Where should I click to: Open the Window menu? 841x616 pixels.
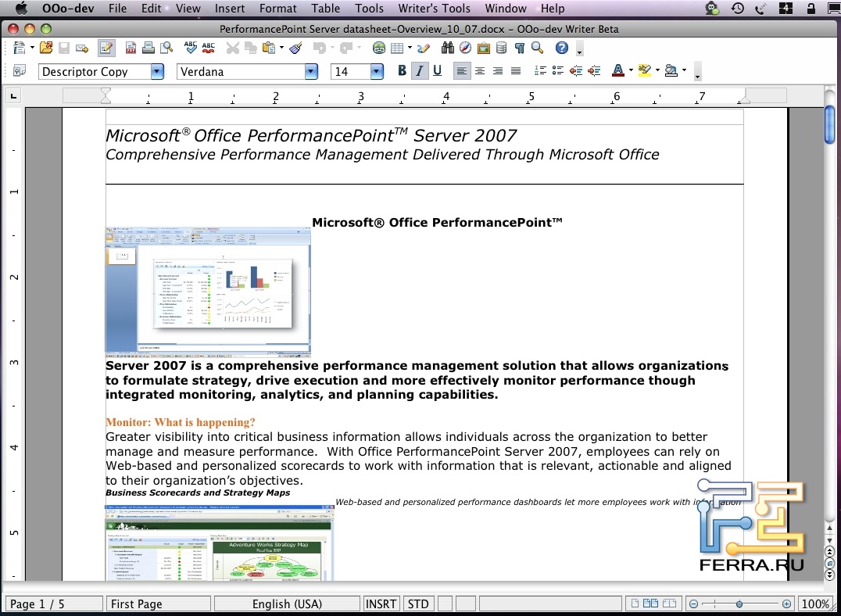tap(506, 9)
